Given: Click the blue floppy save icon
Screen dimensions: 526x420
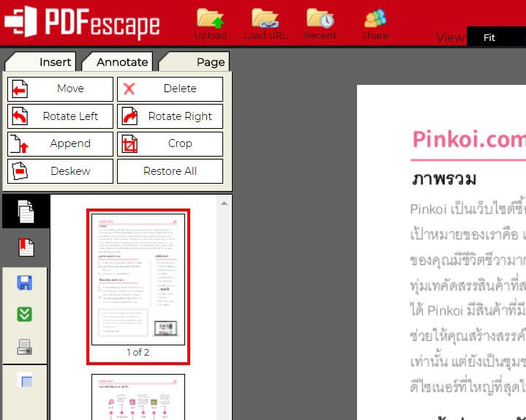Looking at the screenshot, I should click(x=24, y=282).
